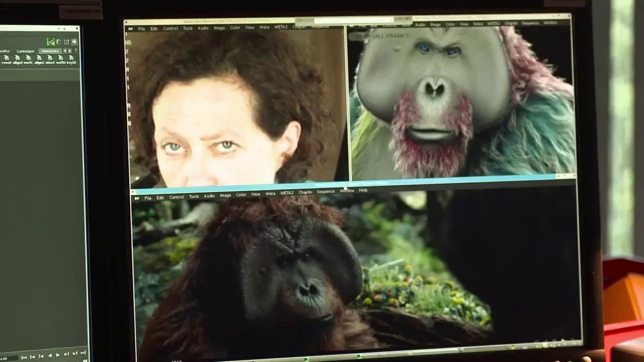Image resolution: width=644 pixels, height=362 pixels.
Task: Click the short shelf icon
Action: point(50,59)
